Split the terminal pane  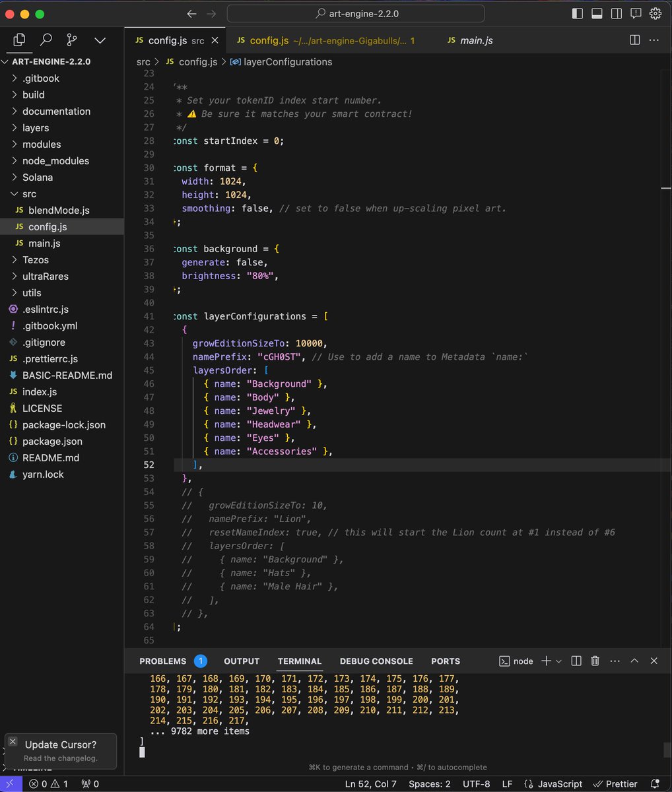[576, 661]
